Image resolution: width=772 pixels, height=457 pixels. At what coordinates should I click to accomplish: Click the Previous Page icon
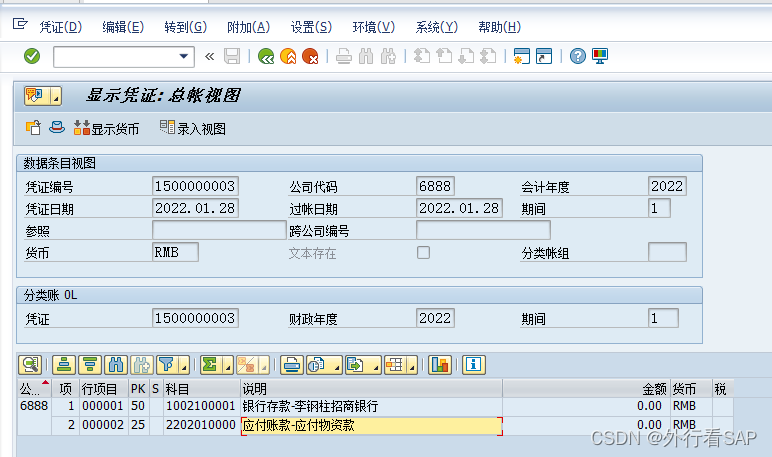[444, 56]
